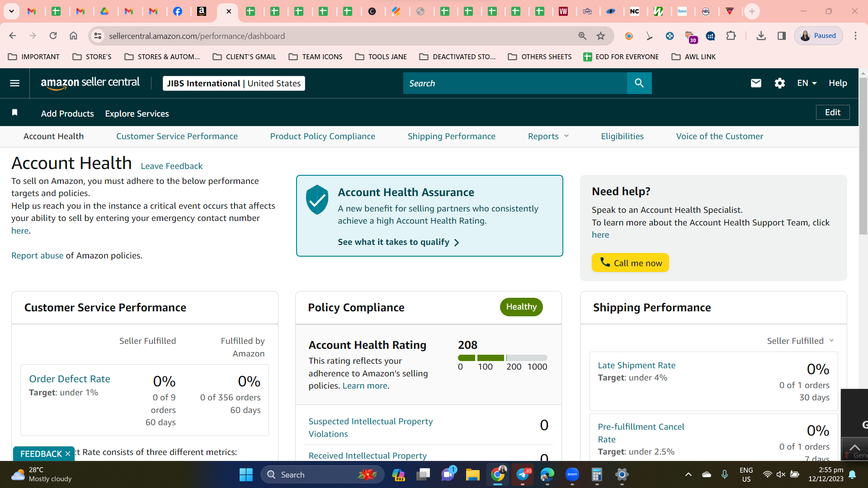Screen dimensions: 868x488
Task: Switch to the Amazon 'a' tab
Action: click(x=202, y=11)
